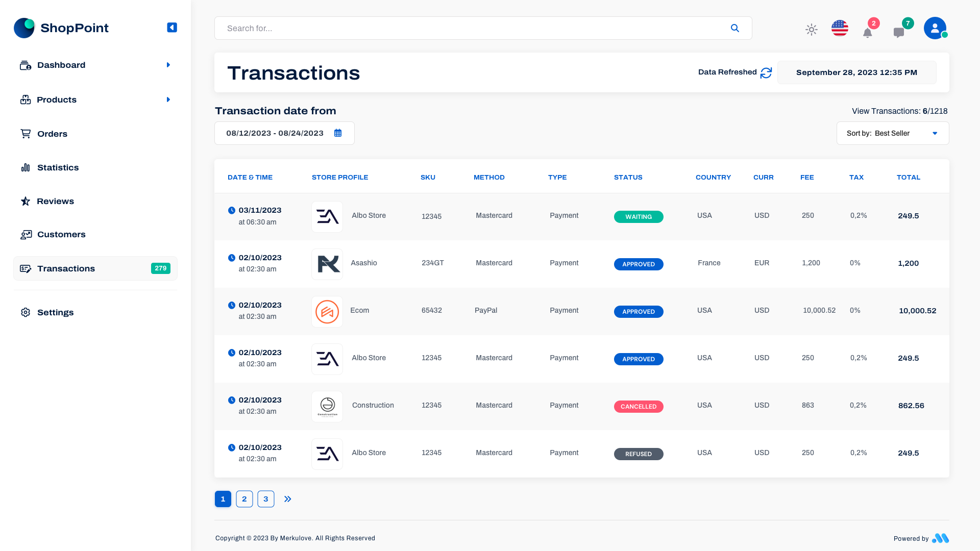Select Transactions in the sidebar

(66, 268)
